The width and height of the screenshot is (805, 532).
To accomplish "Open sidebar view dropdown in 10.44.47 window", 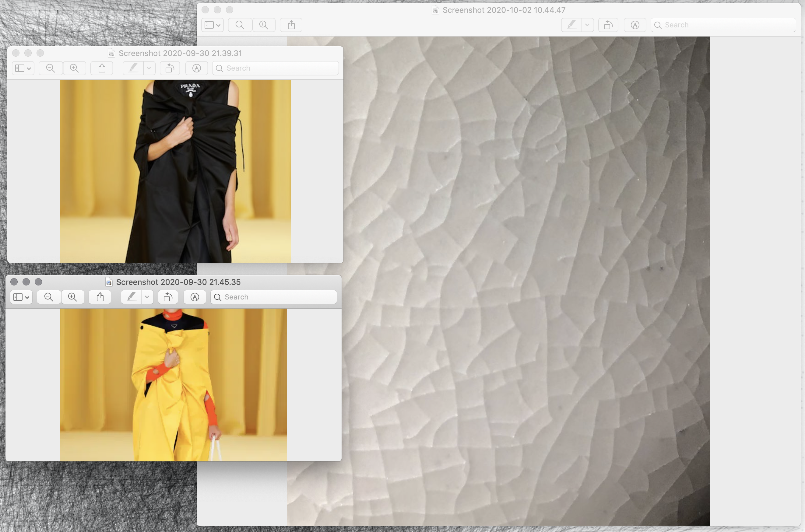I will (x=213, y=25).
